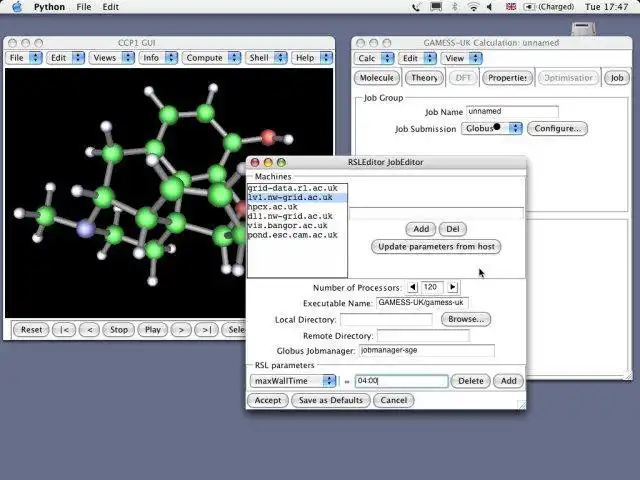Screen dimensions: 640x480
Task: Click Update parameters from host
Action: [436, 247]
